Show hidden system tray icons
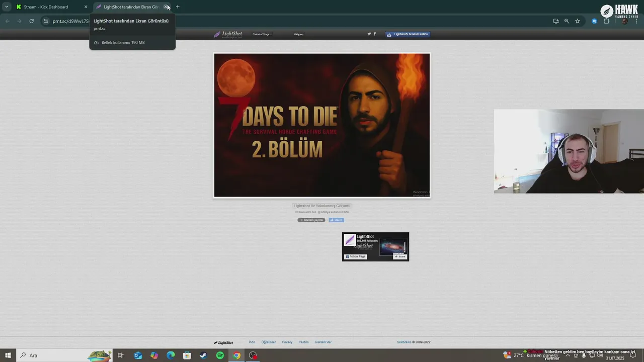 click(x=568, y=355)
